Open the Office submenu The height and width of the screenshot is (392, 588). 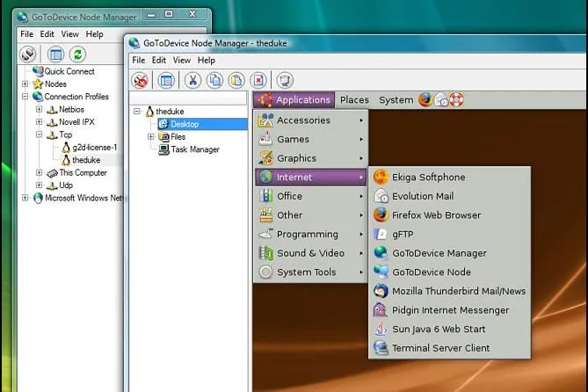311,196
